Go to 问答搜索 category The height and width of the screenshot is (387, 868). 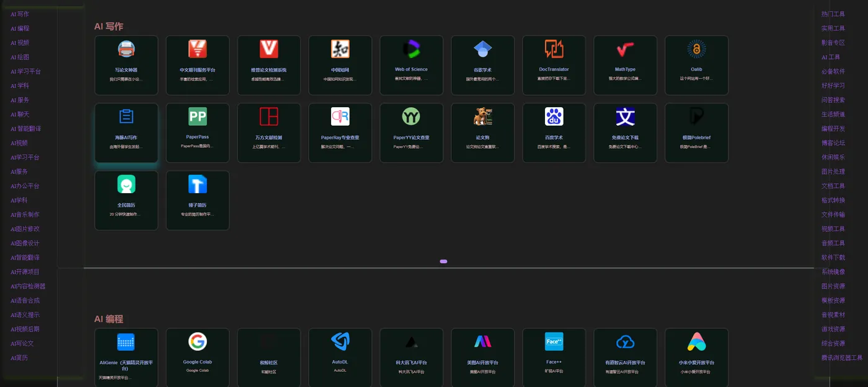(x=833, y=100)
